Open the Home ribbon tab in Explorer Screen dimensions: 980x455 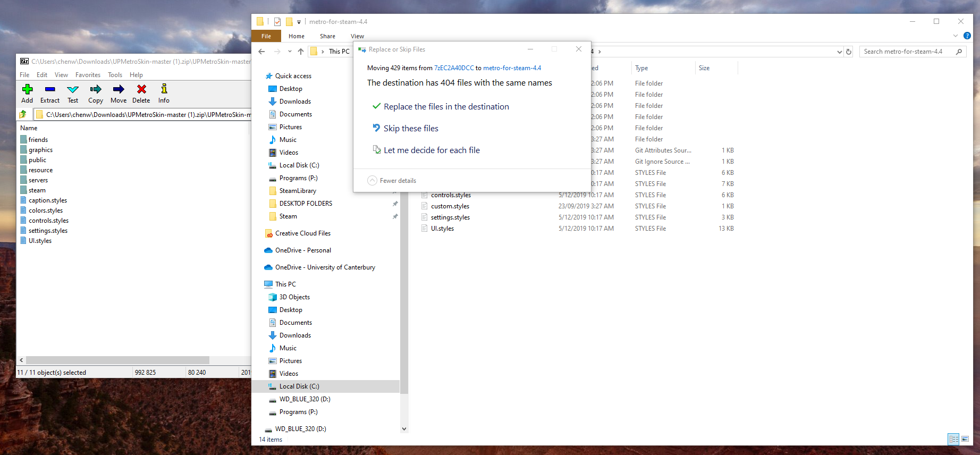297,36
